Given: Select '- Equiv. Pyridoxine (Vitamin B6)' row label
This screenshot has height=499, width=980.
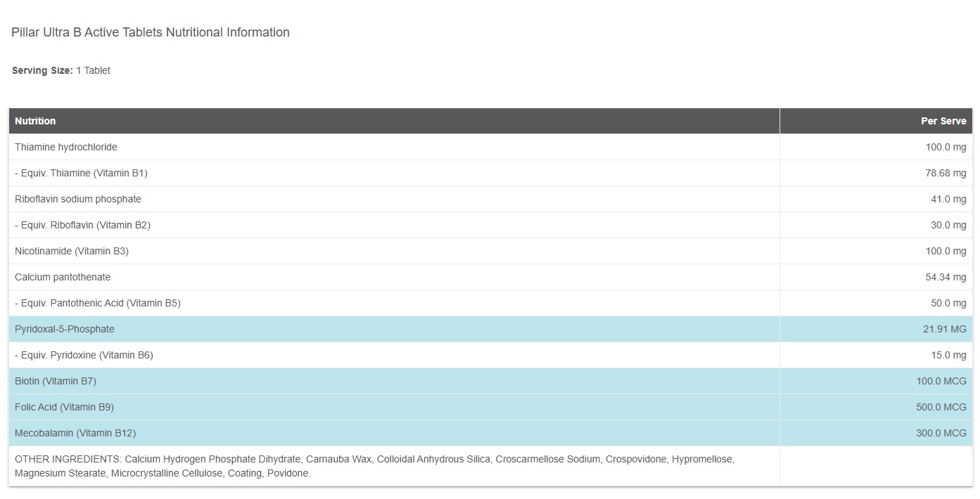Looking at the screenshot, I should [84, 355].
